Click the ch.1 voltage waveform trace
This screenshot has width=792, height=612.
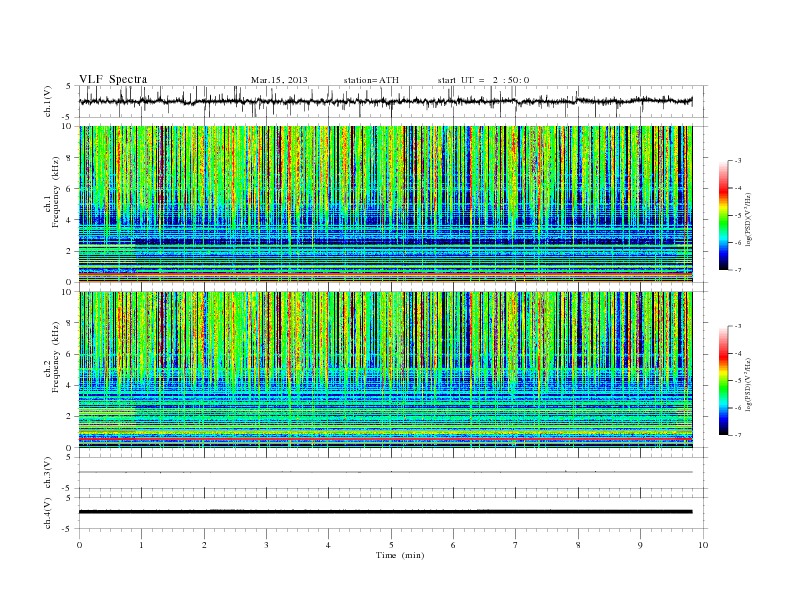tap(385, 101)
